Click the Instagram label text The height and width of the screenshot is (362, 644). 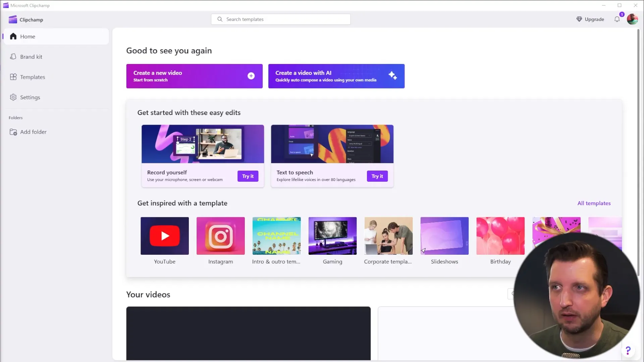coord(221,262)
